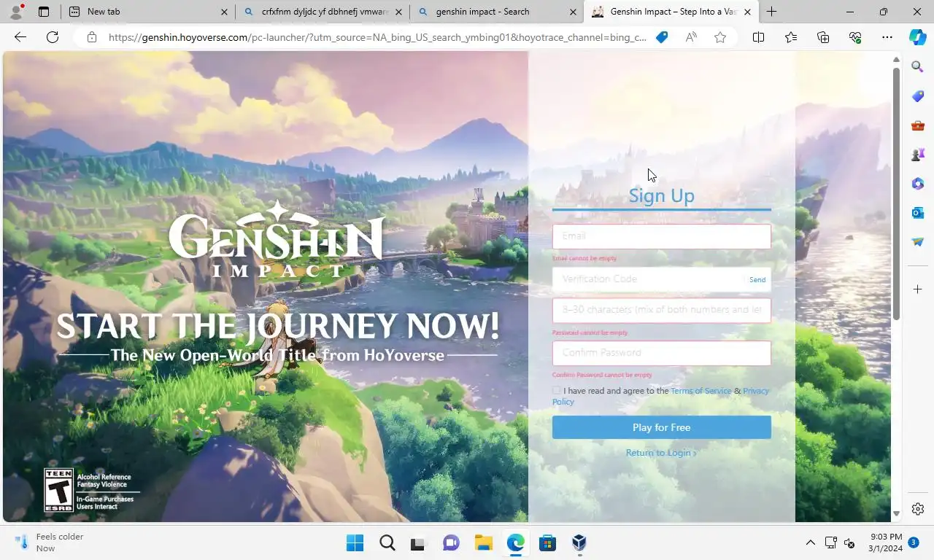Focus the Email input field
This screenshot has height=560, width=934.
(x=661, y=236)
